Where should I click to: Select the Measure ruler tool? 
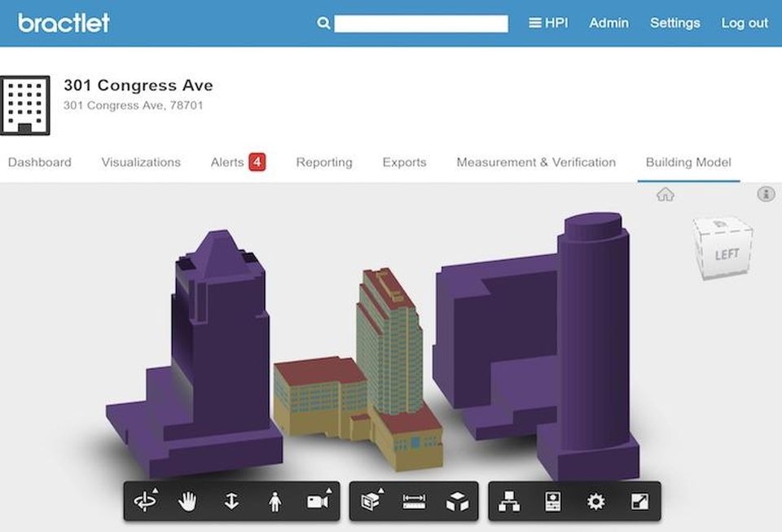tap(414, 502)
